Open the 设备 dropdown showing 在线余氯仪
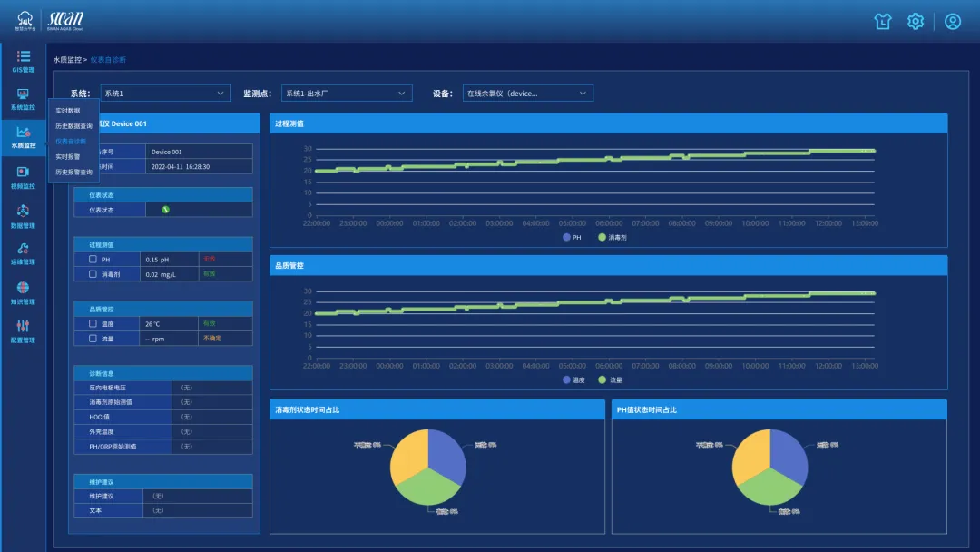980x552 pixels. (x=527, y=94)
